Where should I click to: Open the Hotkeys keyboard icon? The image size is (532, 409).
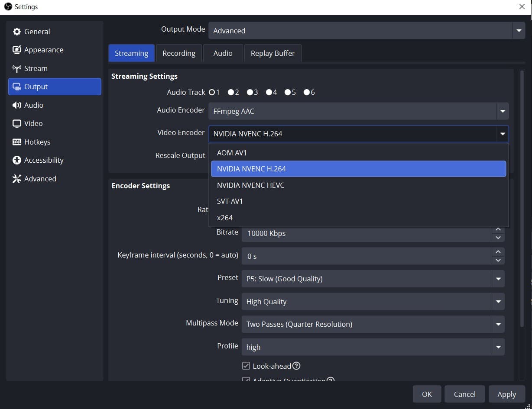17,142
